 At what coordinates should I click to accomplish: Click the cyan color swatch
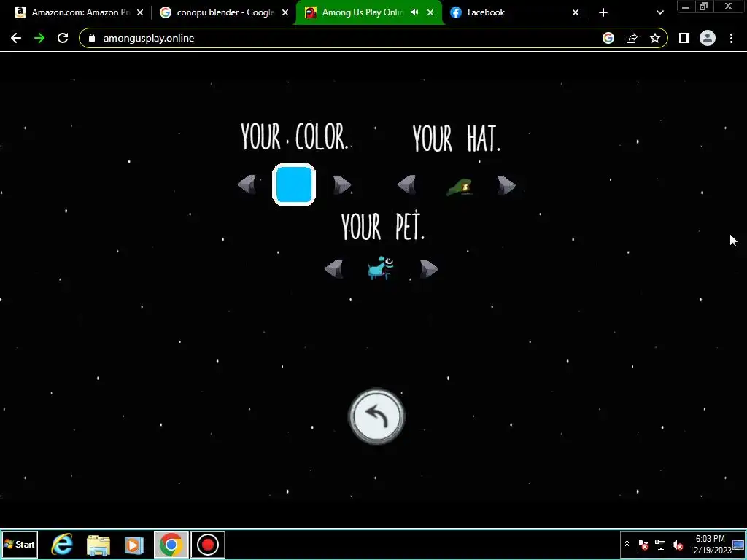point(294,184)
